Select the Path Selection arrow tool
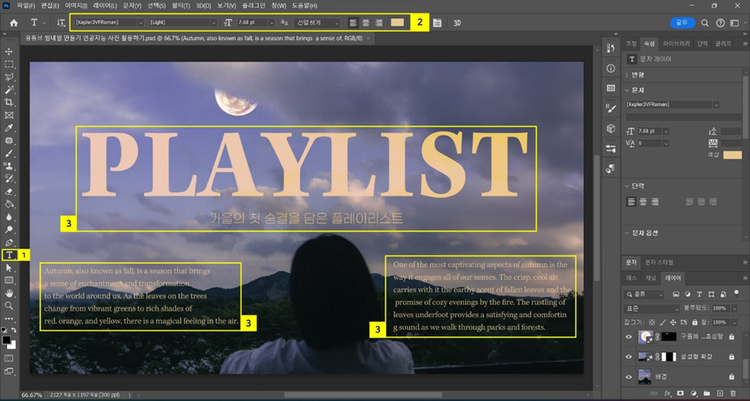This screenshot has width=750, height=401. click(9, 268)
